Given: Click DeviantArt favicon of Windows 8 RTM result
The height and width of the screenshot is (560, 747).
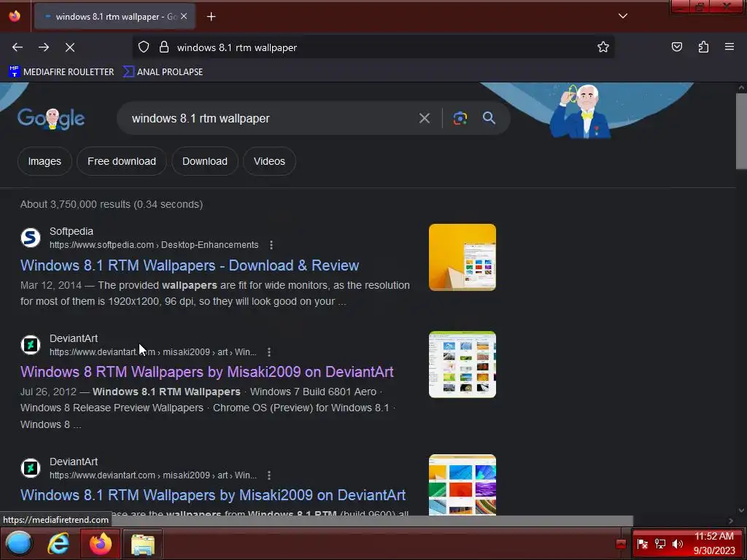Looking at the screenshot, I should (x=31, y=344).
